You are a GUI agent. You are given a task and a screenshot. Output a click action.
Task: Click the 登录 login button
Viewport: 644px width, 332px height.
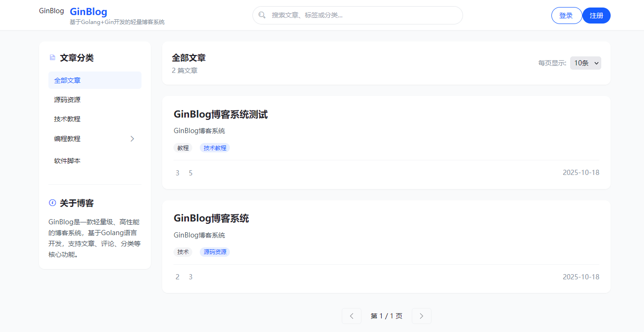(x=566, y=15)
